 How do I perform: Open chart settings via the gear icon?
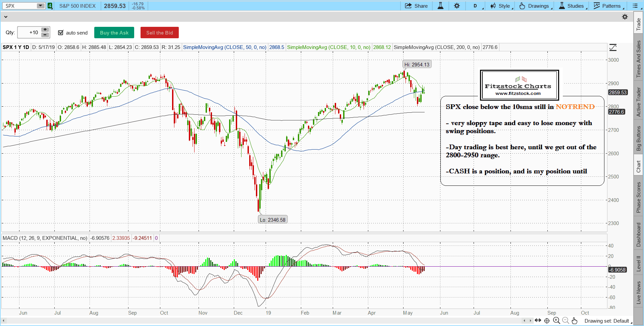[457, 6]
